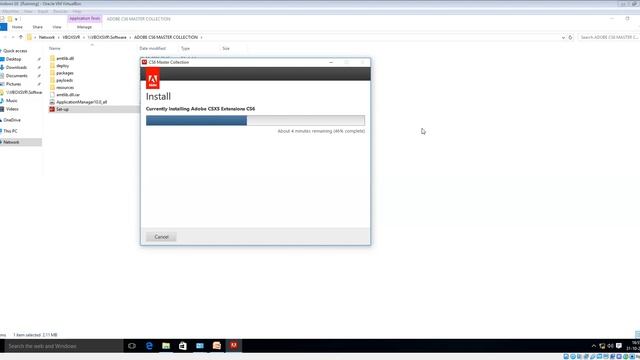Sort by the Name column header
The height and width of the screenshot is (360, 640).
click(55, 48)
